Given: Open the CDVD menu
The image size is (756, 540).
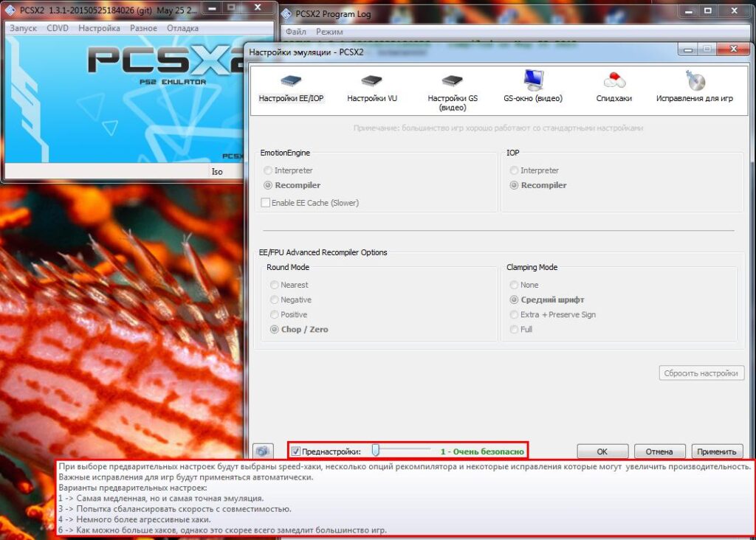Looking at the screenshot, I should 57,28.
